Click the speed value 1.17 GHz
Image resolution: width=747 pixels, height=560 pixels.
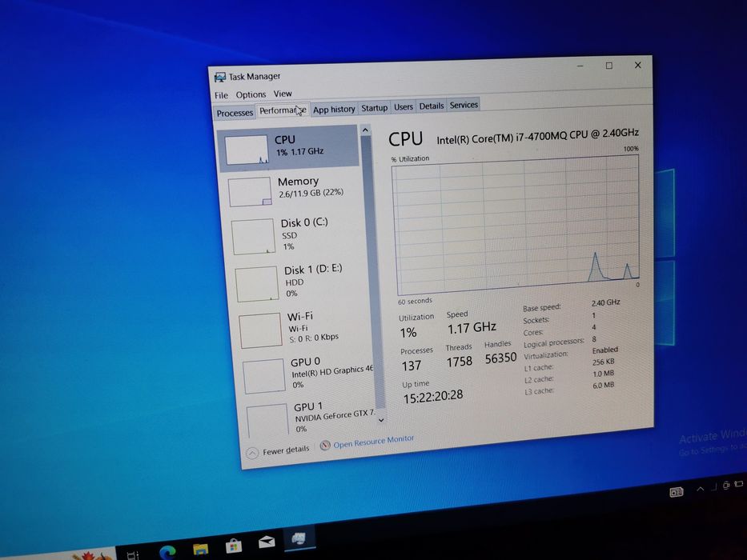tap(472, 328)
